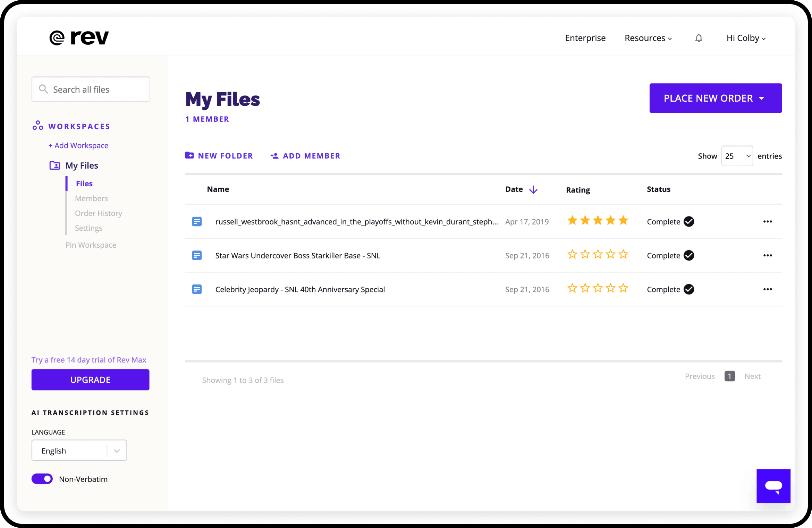Go to Previous page
The height and width of the screenshot is (528, 812).
700,376
